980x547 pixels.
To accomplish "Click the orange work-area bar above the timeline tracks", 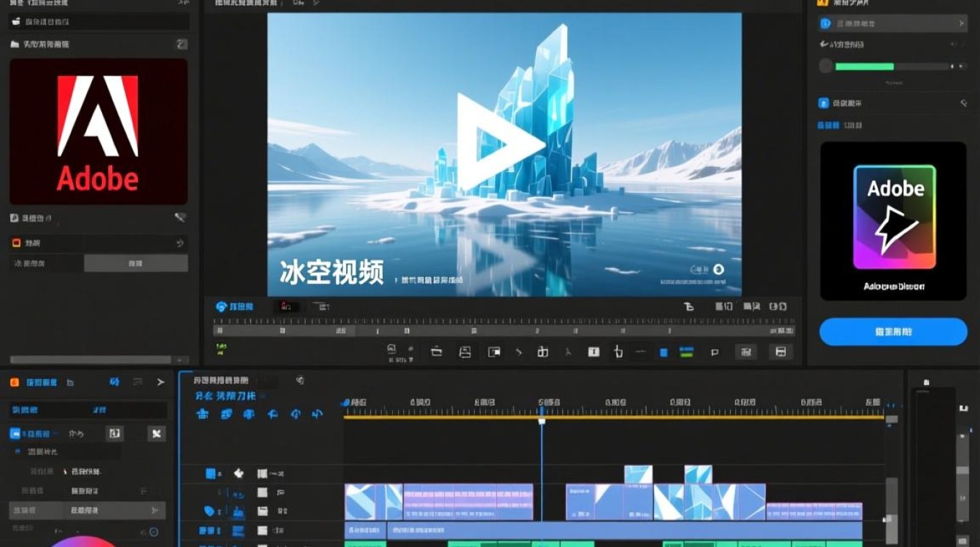I will pyautogui.click(x=614, y=416).
